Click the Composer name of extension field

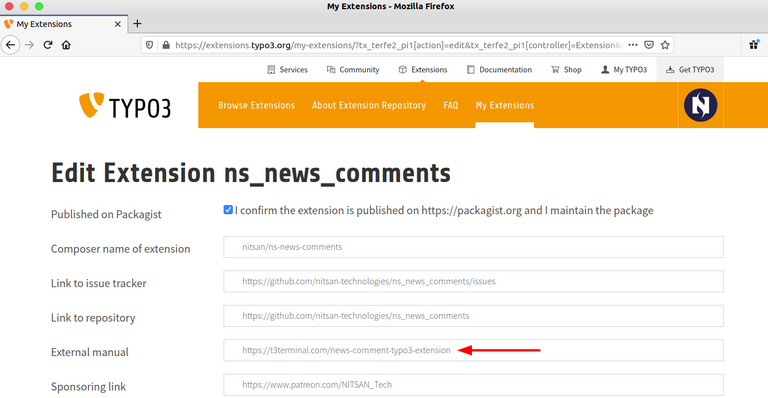[x=473, y=247]
